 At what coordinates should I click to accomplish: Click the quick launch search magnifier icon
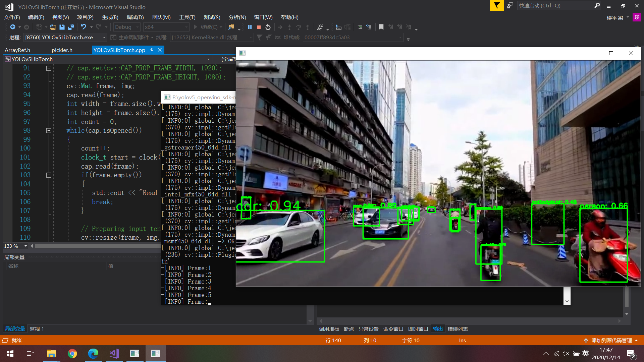coord(597,5)
